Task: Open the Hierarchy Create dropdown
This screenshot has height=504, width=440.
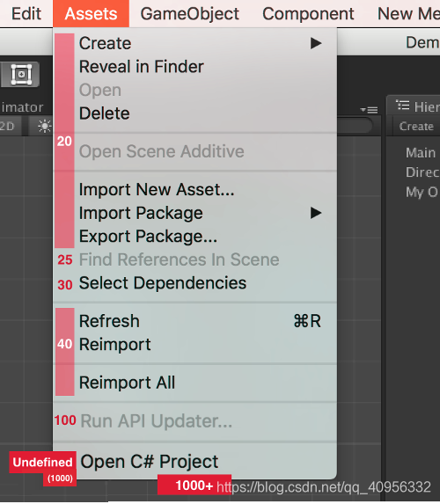Action: pyautogui.click(x=416, y=127)
